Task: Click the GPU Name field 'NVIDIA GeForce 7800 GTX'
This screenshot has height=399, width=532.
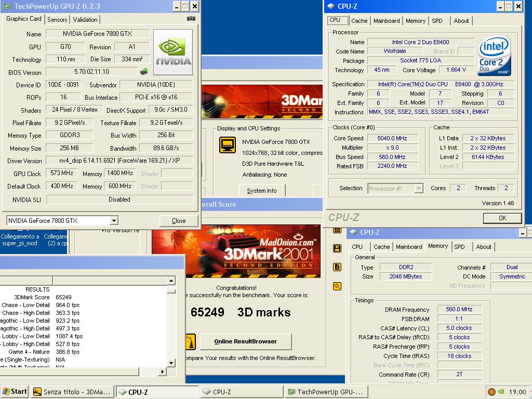Action: [x=97, y=34]
